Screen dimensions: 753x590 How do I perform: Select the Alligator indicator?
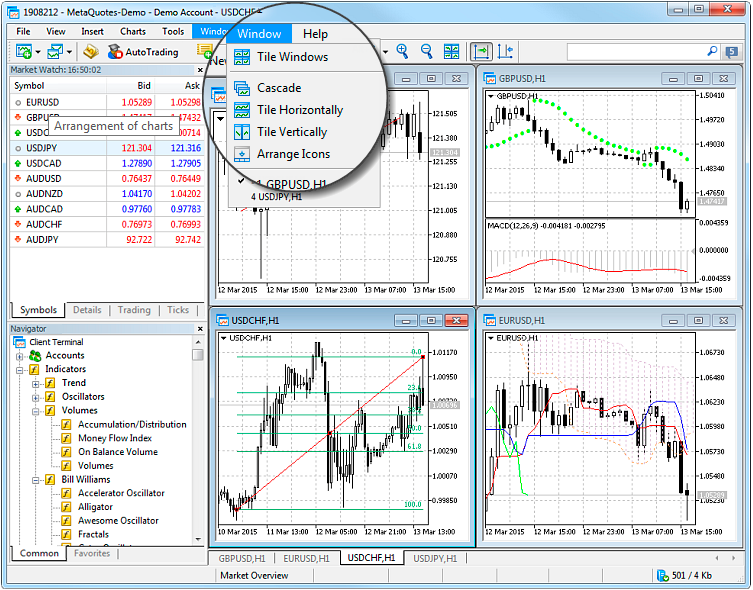tap(95, 507)
